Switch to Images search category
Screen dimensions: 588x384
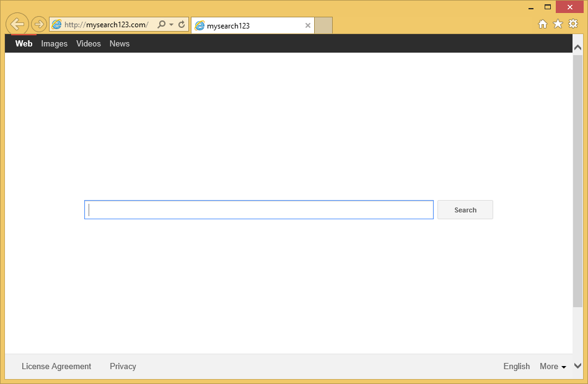click(55, 44)
